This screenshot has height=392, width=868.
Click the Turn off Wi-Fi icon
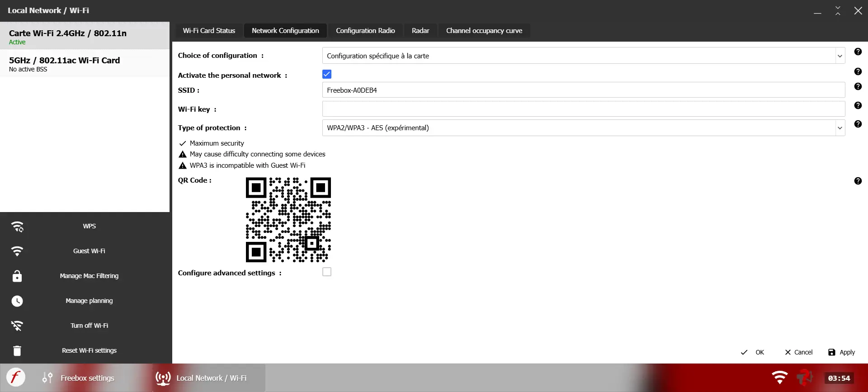(17, 326)
